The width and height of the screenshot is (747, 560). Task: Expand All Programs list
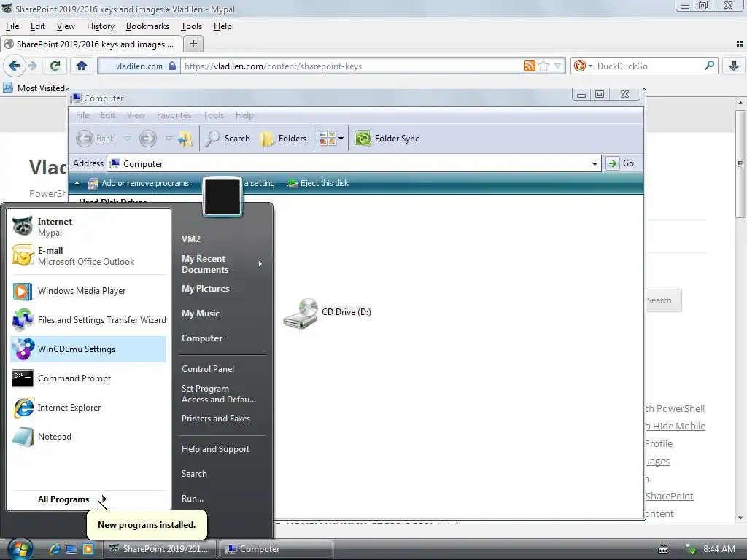(71, 499)
